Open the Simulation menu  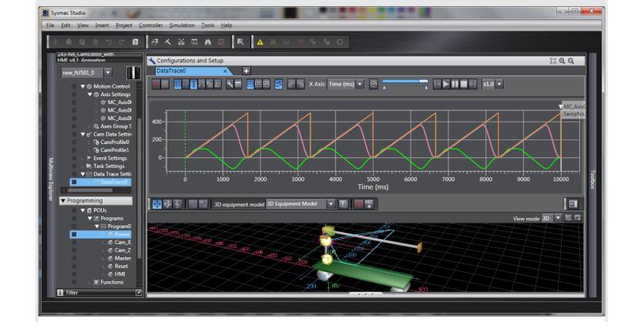point(182,25)
